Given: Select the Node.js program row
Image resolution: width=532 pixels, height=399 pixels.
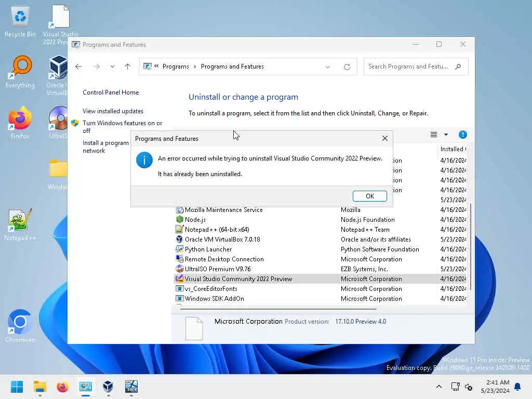Looking at the screenshot, I should click(x=321, y=220).
